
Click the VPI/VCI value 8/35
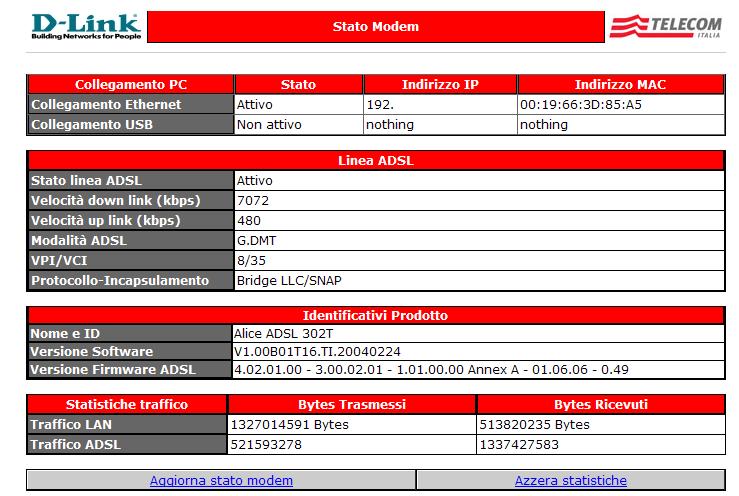click(x=252, y=260)
